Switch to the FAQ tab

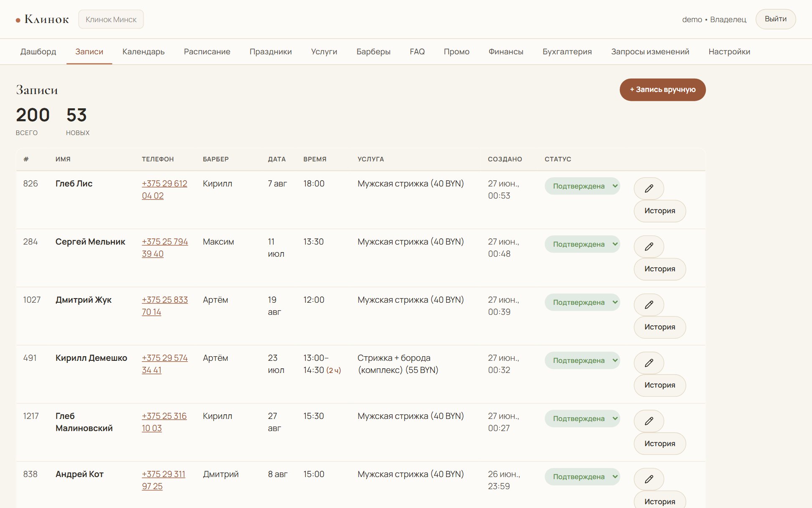tap(417, 51)
